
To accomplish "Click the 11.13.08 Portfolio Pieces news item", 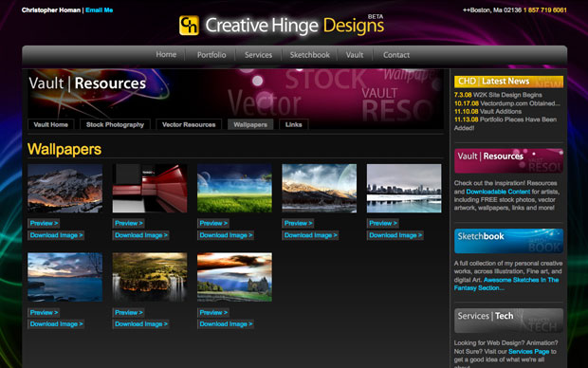I will pyautogui.click(x=505, y=124).
